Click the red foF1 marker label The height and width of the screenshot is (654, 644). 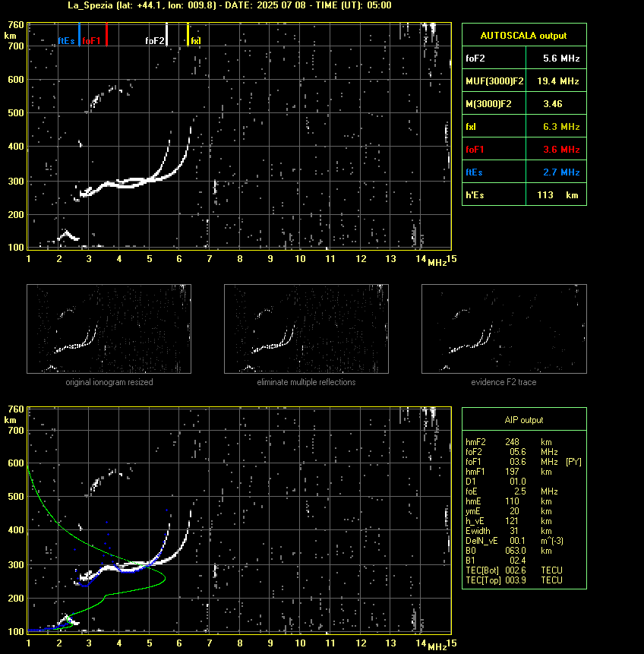point(91,41)
